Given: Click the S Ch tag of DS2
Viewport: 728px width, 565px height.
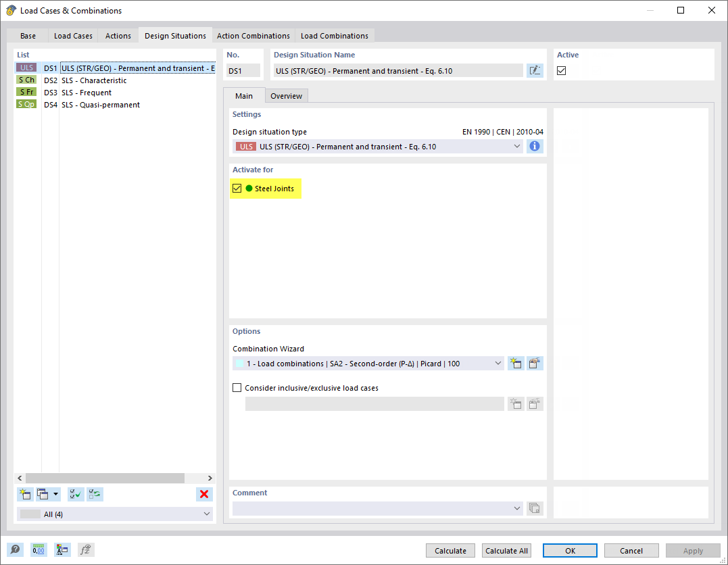Looking at the screenshot, I should 26,80.
